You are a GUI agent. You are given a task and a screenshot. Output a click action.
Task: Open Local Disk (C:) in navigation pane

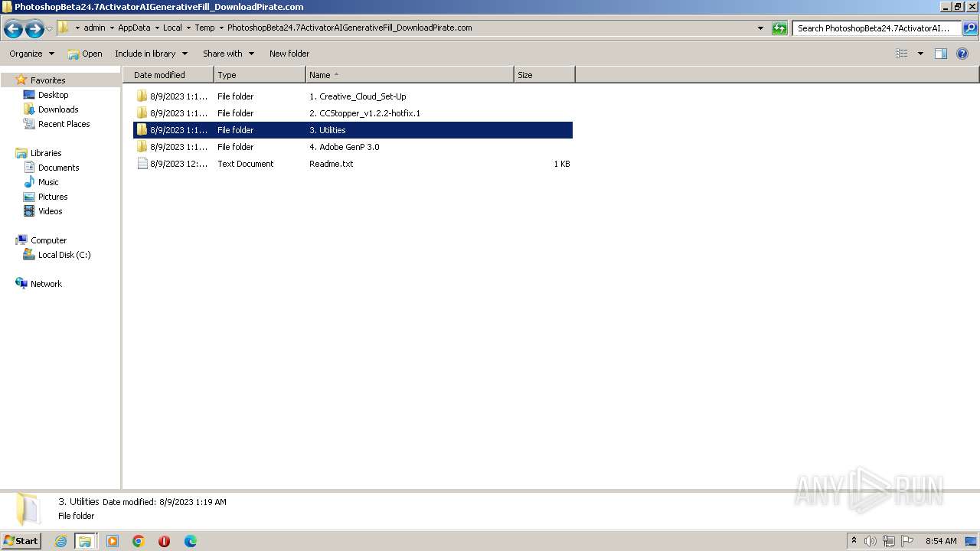[64, 255]
